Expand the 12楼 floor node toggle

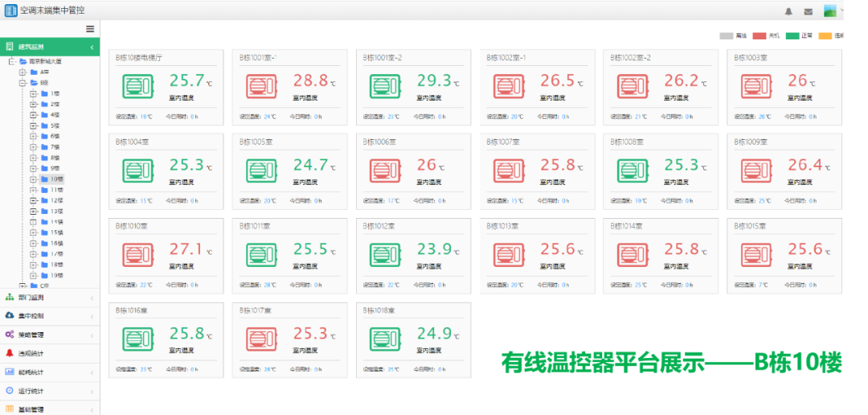tap(33, 200)
